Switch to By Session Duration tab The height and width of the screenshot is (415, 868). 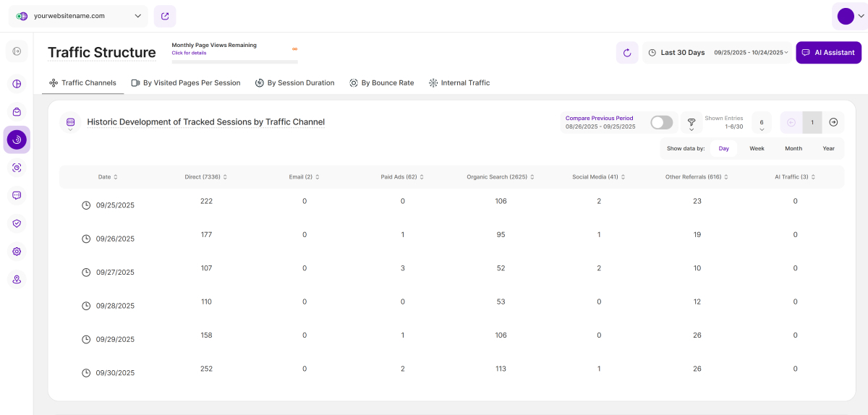click(295, 83)
